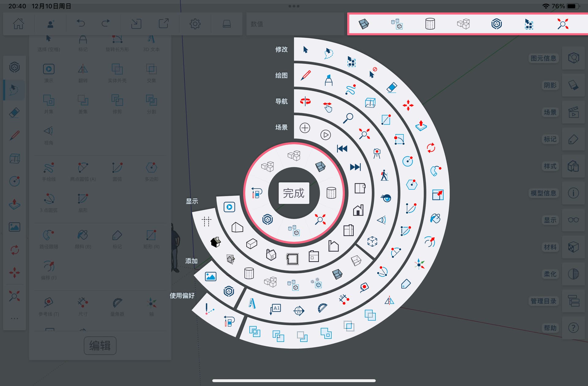The height and width of the screenshot is (386, 588).
Task: Open the settings gear in top toolbar
Action: click(195, 23)
